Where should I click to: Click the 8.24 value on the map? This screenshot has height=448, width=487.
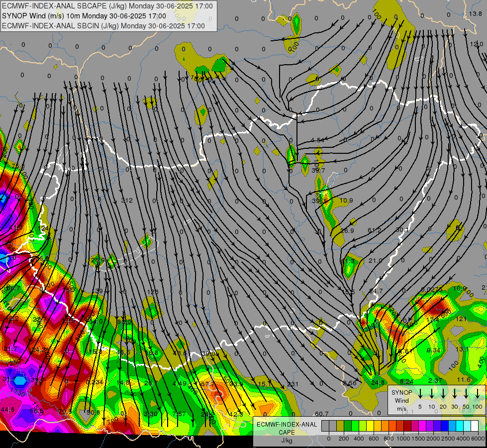(x=406, y=381)
